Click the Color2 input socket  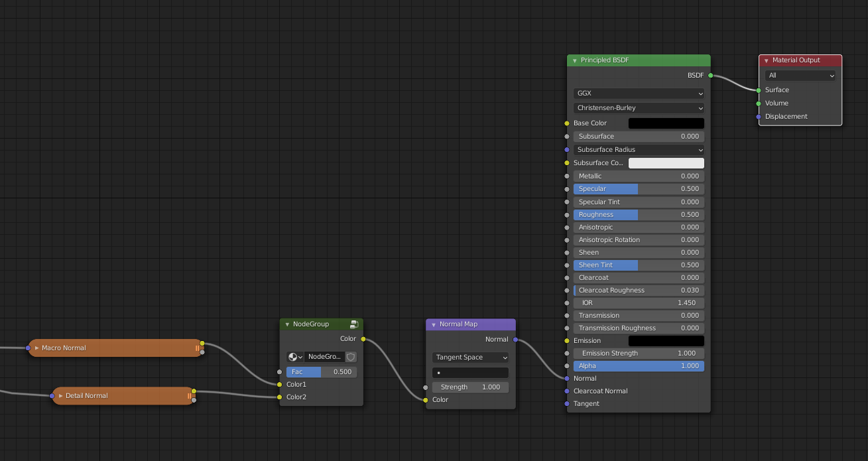(x=280, y=397)
